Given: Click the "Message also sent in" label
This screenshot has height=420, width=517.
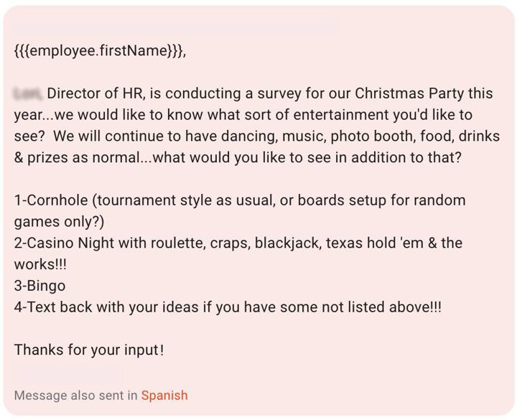Looking at the screenshot, I should 76,396.
